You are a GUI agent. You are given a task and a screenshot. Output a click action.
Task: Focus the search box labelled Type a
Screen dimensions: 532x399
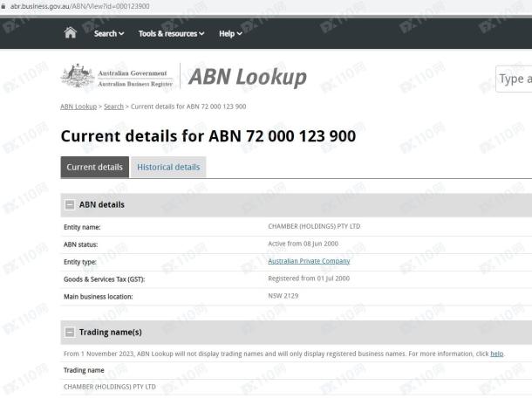pos(514,79)
